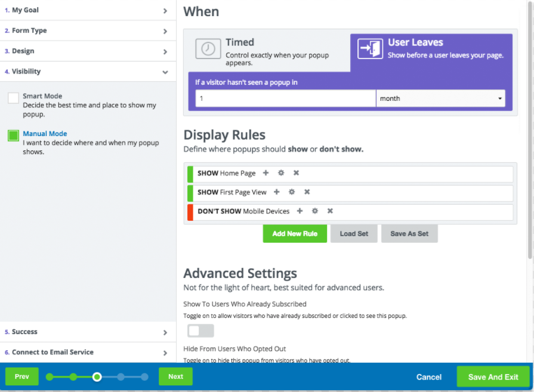
Task: Open gear settings for Mobile Devices rule
Action: [x=314, y=211]
